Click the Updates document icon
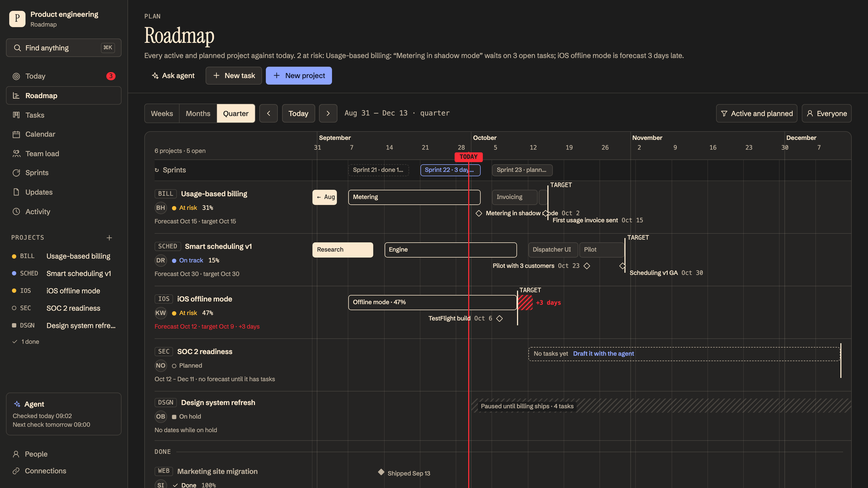This screenshot has height=488, width=868. pos(16,192)
